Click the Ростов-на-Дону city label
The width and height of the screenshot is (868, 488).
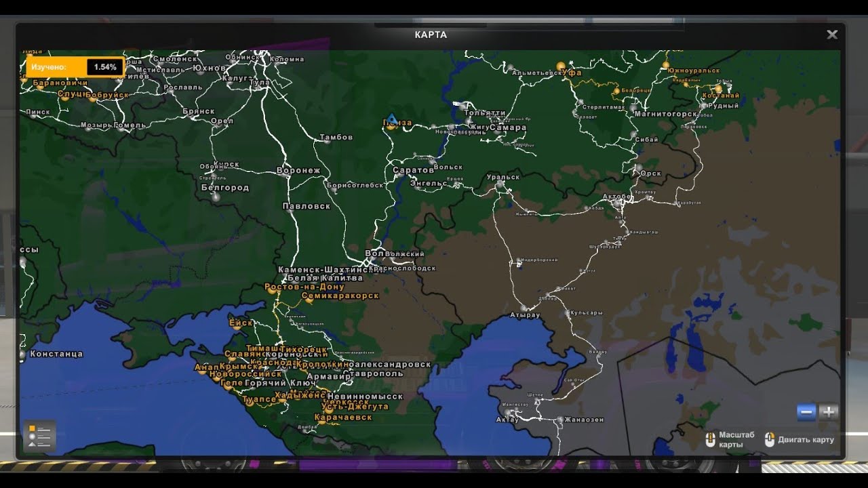304,287
